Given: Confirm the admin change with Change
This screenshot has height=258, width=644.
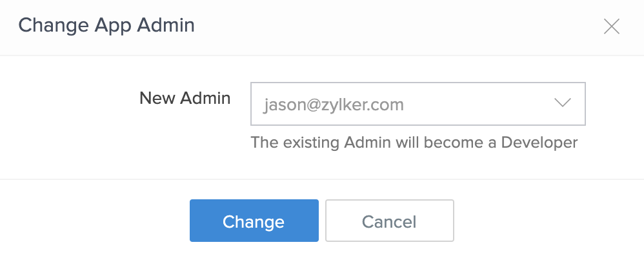Looking at the screenshot, I should point(254,221).
